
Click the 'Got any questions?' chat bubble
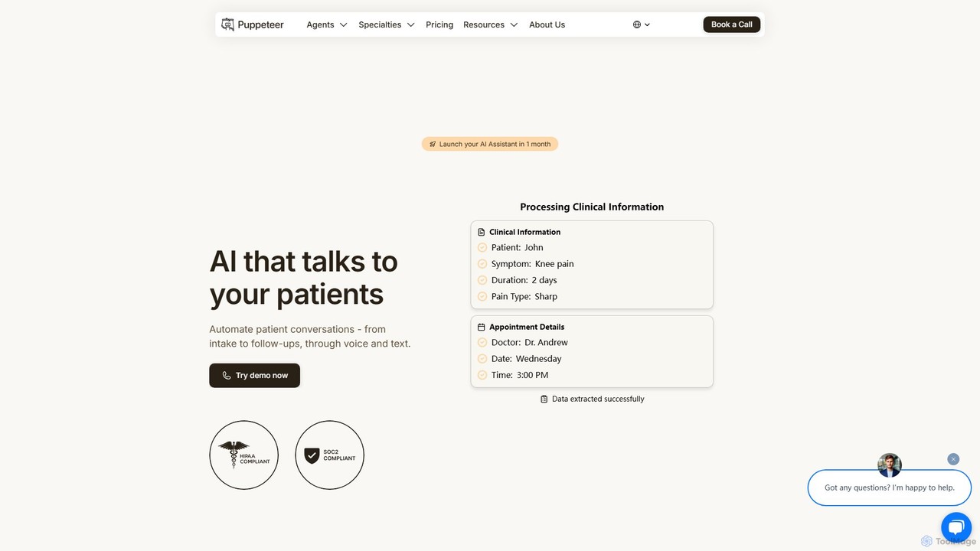[890, 487]
